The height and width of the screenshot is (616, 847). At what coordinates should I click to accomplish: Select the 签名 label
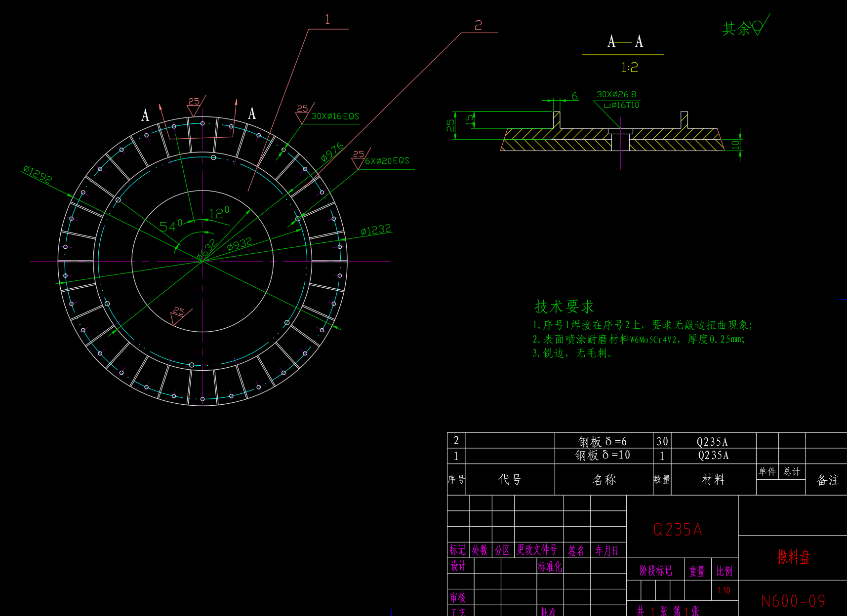576,551
